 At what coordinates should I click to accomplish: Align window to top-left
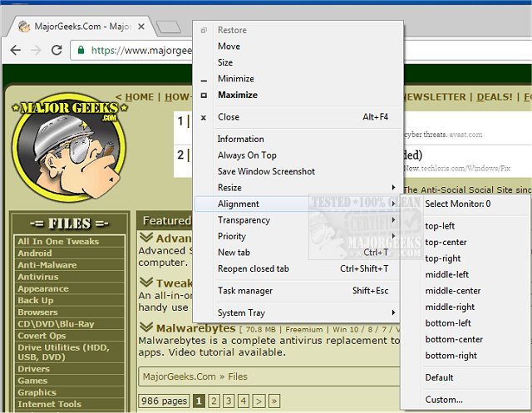click(465, 226)
